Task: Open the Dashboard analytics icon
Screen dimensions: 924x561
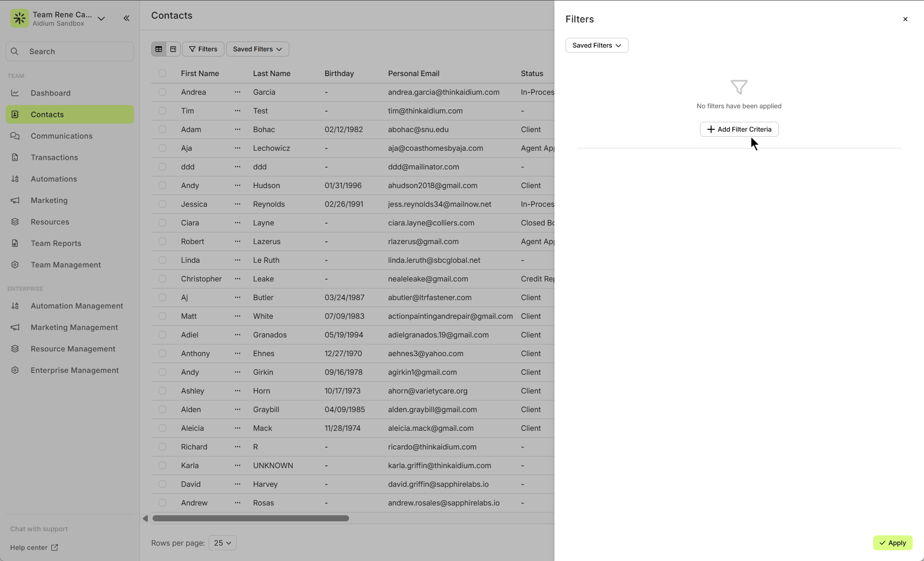Action: coord(15,93)
